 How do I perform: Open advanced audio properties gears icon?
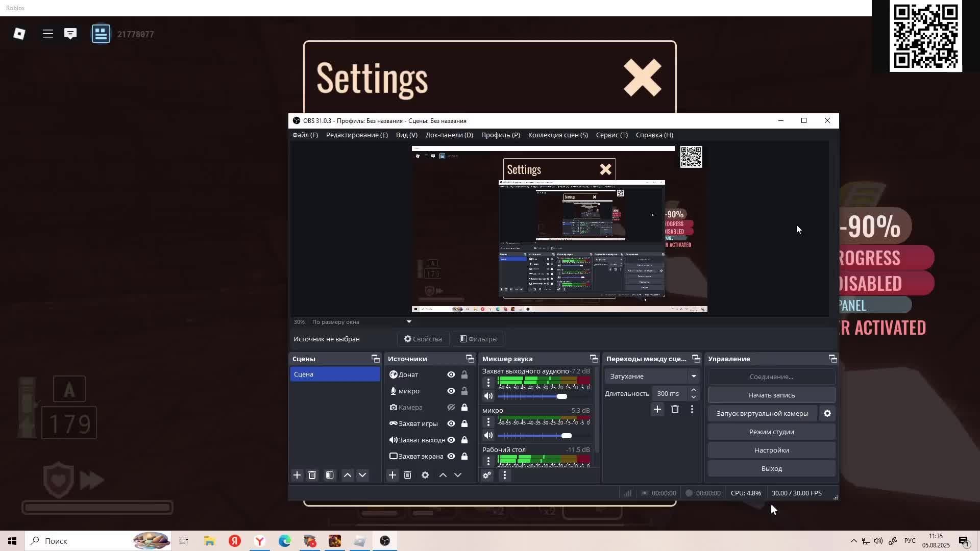pyautogui.click(x=487, y=475)
